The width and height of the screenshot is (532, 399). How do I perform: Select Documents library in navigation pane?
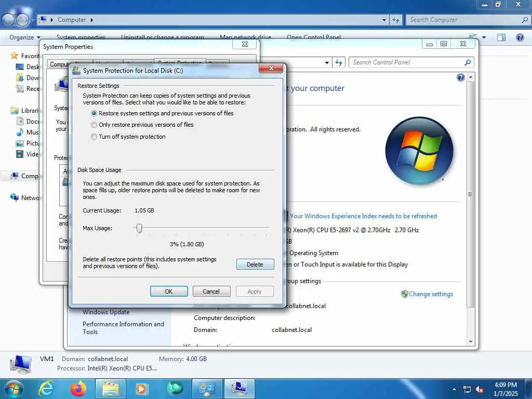28,122
